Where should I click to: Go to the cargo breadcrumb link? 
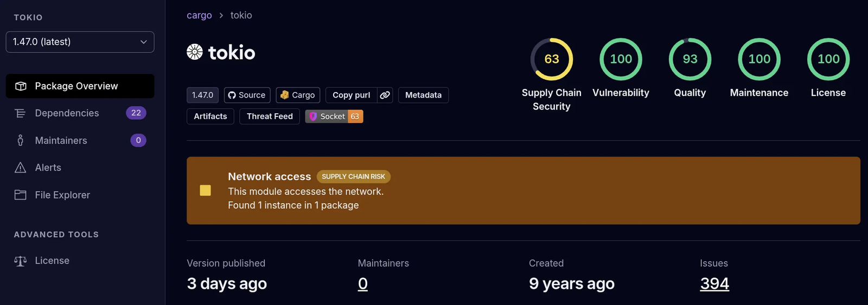point(199,15)
